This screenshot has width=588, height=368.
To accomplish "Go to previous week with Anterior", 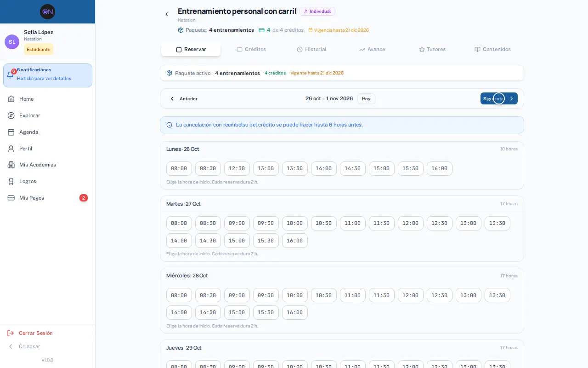I will [x=184, y=98].
